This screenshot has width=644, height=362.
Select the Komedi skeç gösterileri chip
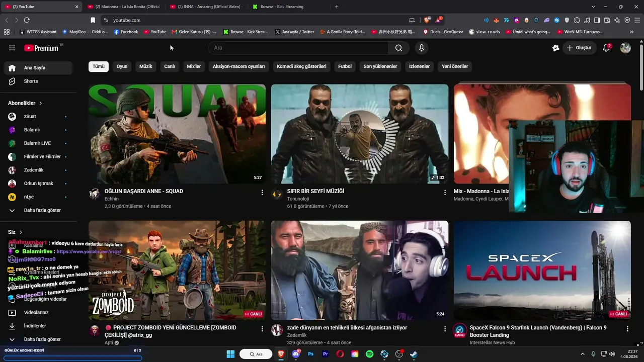(301, 66)
